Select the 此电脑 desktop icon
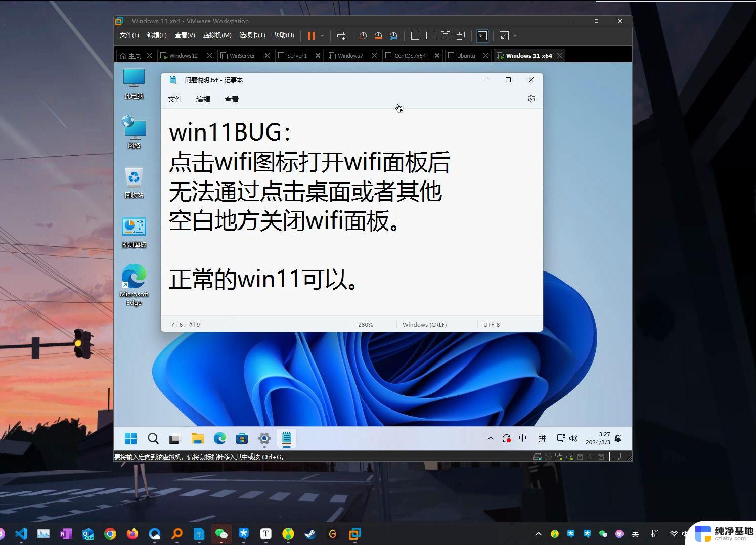The image size is (756, 545). (x=134, y=84)
